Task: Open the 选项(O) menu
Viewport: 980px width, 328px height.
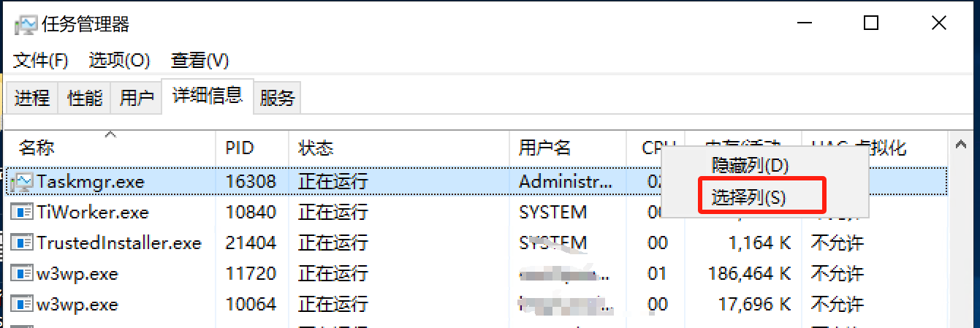Action: (x=119, y=60)
